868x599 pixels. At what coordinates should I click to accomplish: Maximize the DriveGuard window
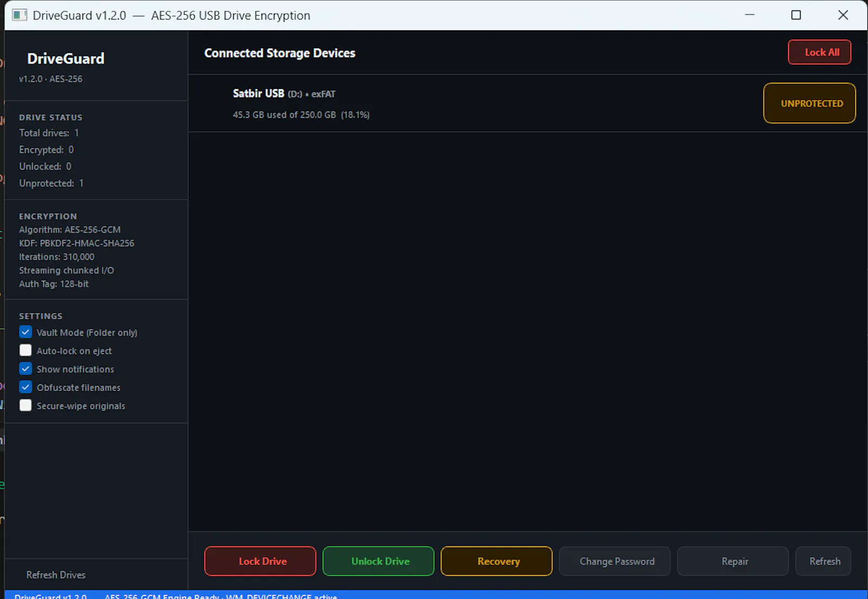(x=796, y=15)
